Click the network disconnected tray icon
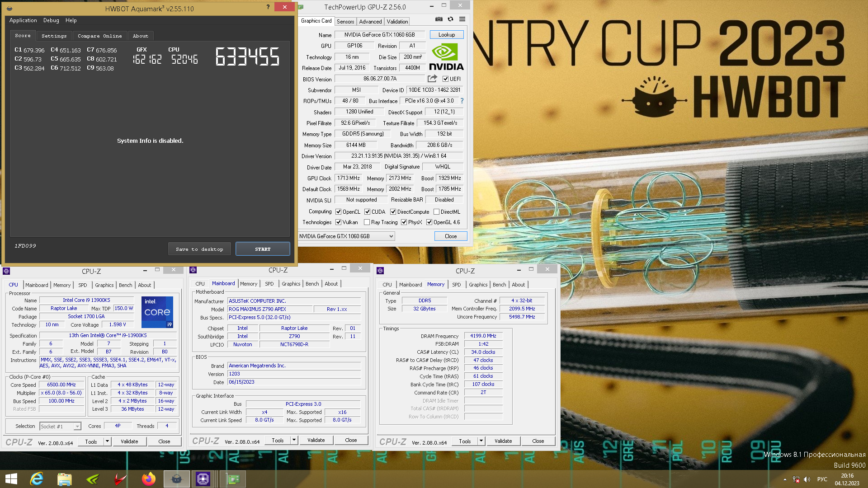 (x=796, y=479)
